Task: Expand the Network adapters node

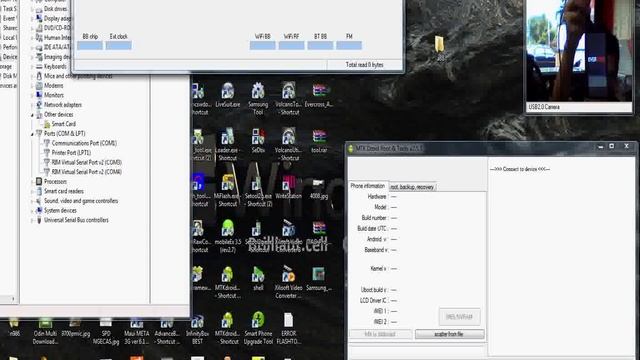Action: click(33, 105)
